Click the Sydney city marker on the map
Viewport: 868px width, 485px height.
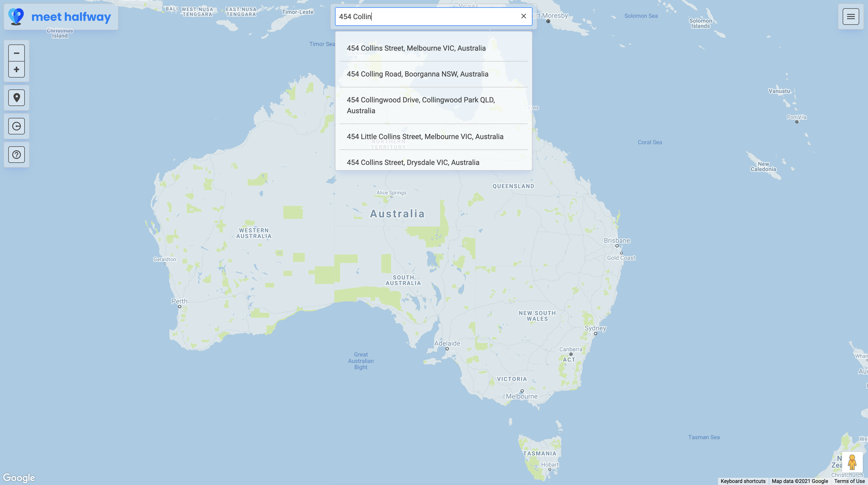coord(595,333)
